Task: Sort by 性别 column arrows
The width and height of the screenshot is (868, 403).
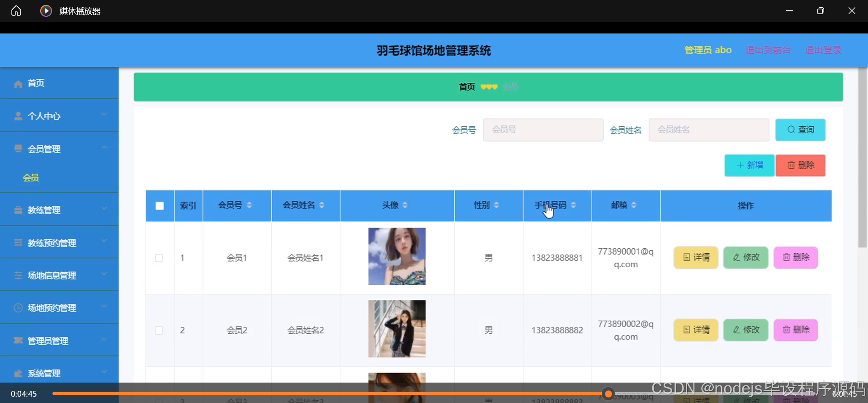Action: pos(496,205)
